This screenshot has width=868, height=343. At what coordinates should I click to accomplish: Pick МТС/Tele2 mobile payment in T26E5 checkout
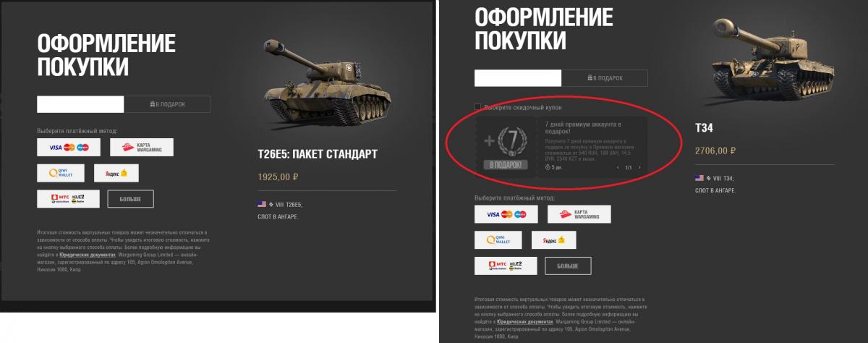(x=67, y=198)
